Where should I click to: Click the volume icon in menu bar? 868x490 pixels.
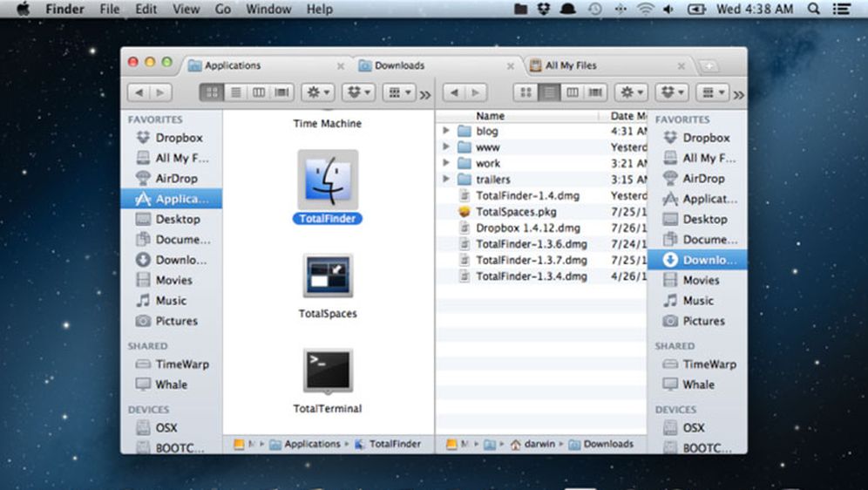(668, 9)
